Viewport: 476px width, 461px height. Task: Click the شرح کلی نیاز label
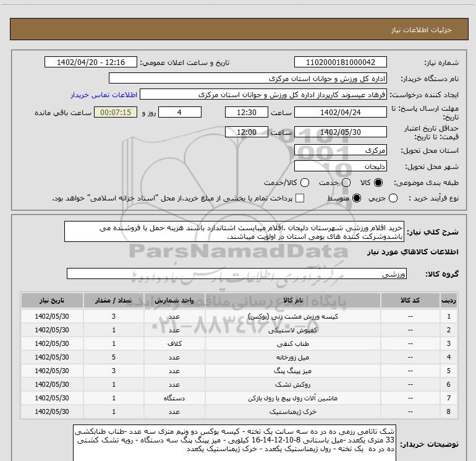tap(433, 232)
